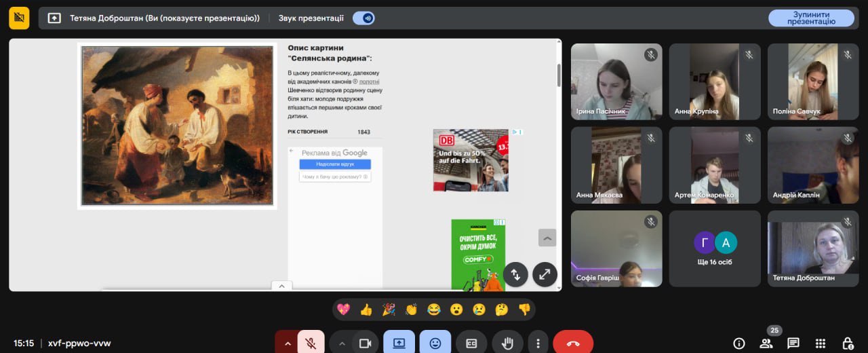Select Тетяна Доброштан video tile
The height and width of the screenshot is (353, 868).
[813, 248]
